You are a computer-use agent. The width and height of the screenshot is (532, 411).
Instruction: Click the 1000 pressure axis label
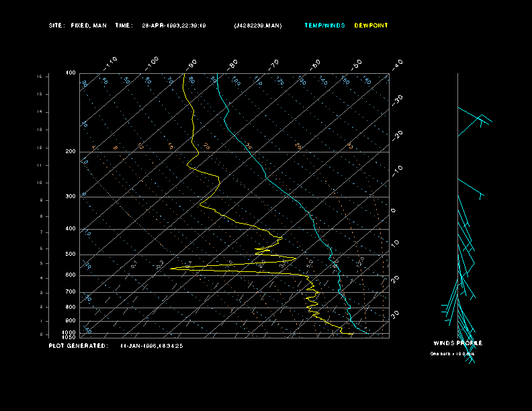(69, 332)
